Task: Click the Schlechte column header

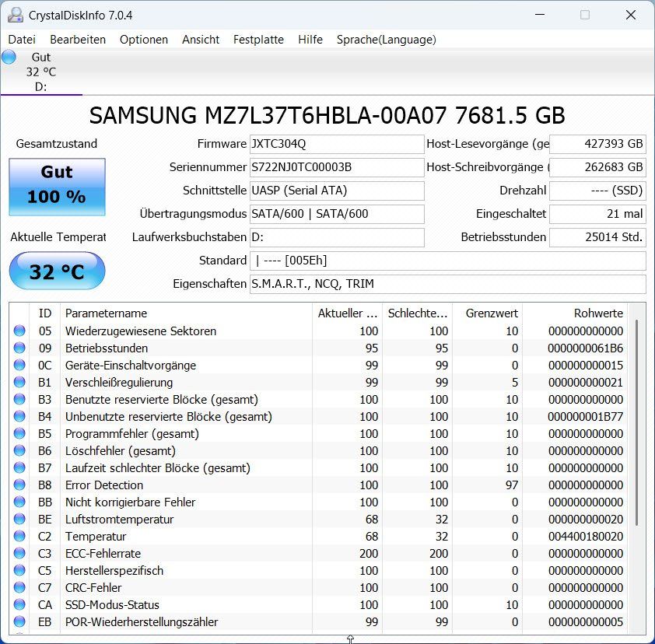Action: (417, 313)
